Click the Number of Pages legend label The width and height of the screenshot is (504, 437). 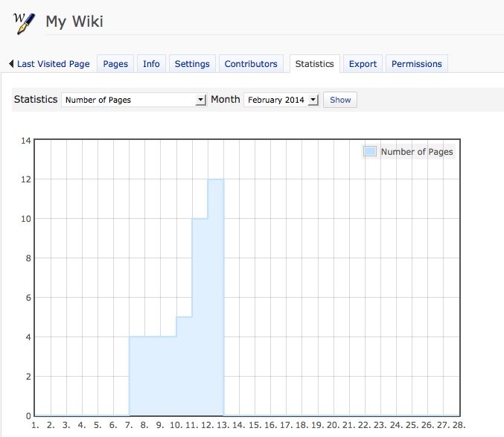[417, 152]
